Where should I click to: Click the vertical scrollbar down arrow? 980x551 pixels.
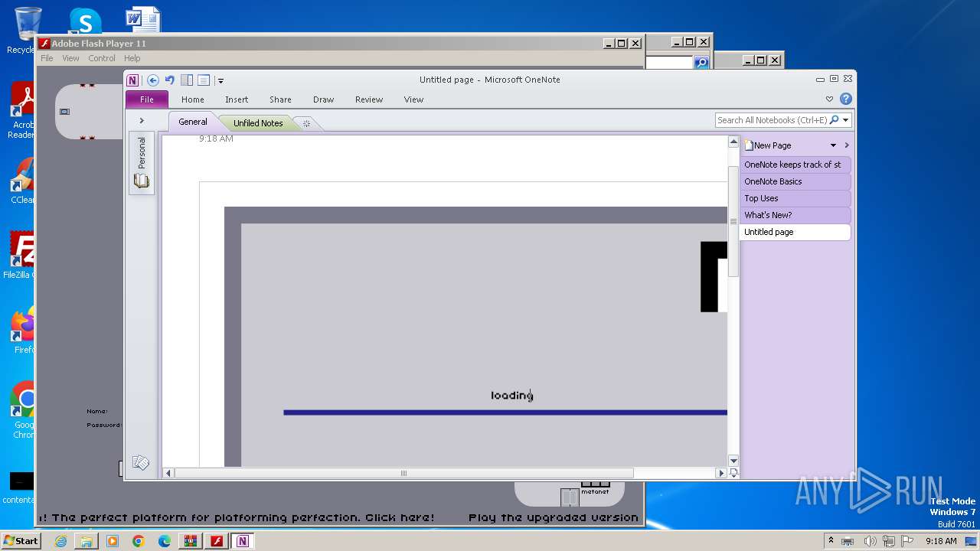[733, 461]
